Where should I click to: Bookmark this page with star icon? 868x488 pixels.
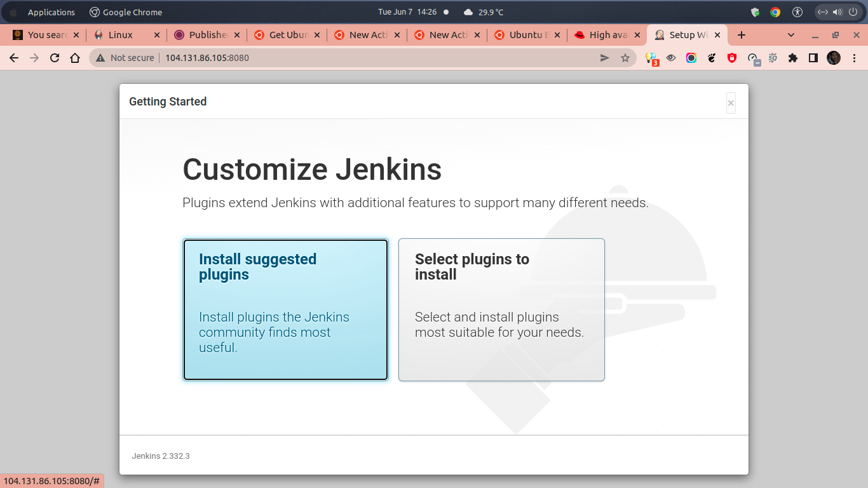pos(625,58)
